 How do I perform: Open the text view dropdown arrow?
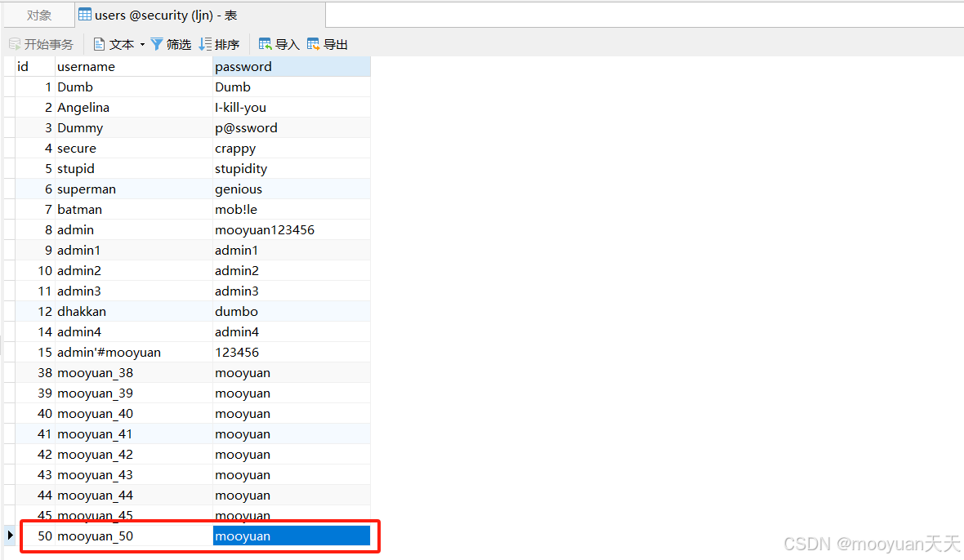coord(143,44)
